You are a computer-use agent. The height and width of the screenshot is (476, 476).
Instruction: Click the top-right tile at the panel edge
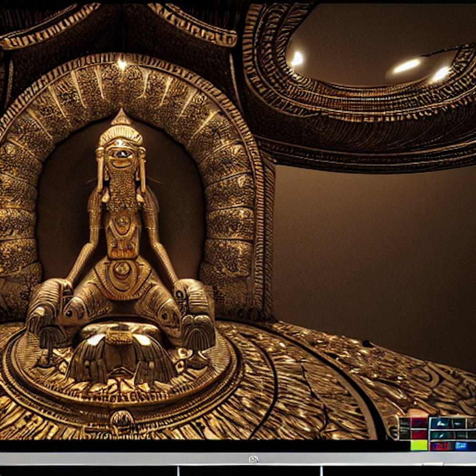coord(472,423)
